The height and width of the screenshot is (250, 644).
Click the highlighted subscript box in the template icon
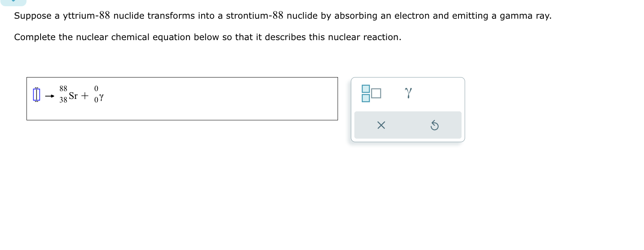365,97
